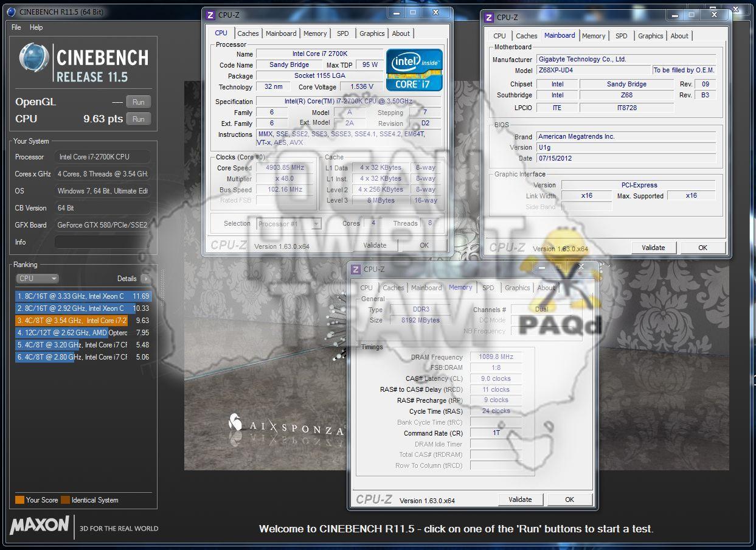Select ranking row 8C/16T @ 3.33 GHz Xeon
Image resolution: width=756 pixels, height=550 pixels.
pyautogui.click(x=83, y=296)
